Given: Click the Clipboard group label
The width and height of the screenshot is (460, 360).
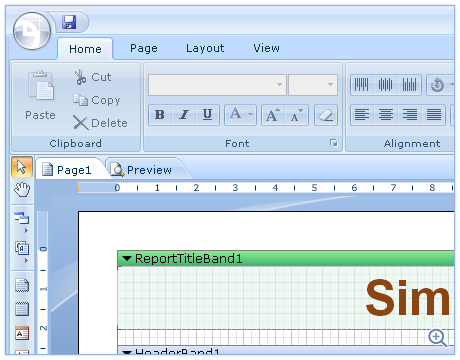Looking at the screenshot, I should [x=76, y=143].
